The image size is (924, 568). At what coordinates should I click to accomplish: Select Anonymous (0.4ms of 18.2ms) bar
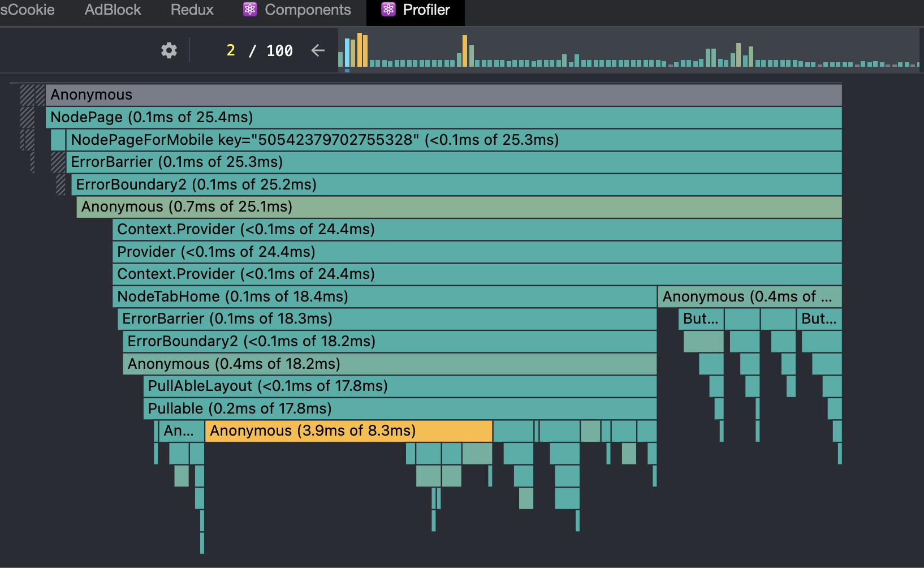pos(390,364)
